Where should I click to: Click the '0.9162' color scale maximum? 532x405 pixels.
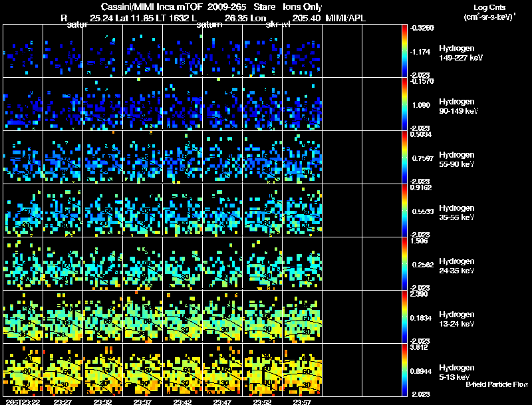[x=421, y=188]
